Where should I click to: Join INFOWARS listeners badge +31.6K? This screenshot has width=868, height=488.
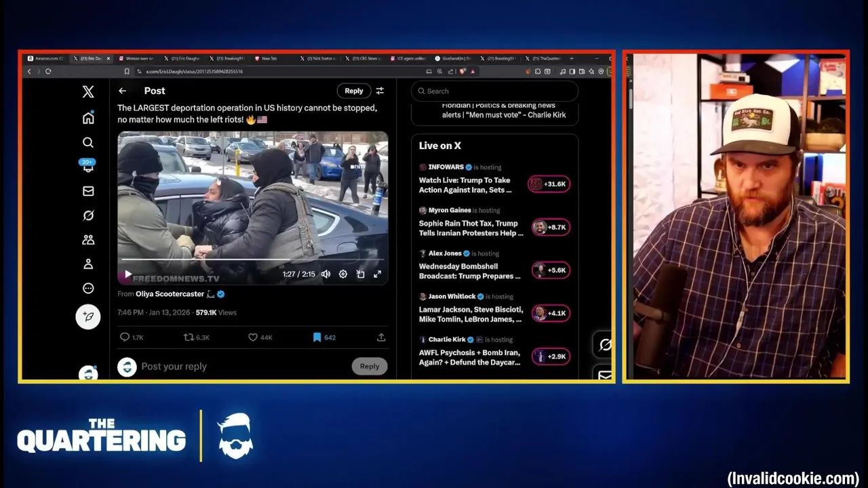(x=549, y=184)
